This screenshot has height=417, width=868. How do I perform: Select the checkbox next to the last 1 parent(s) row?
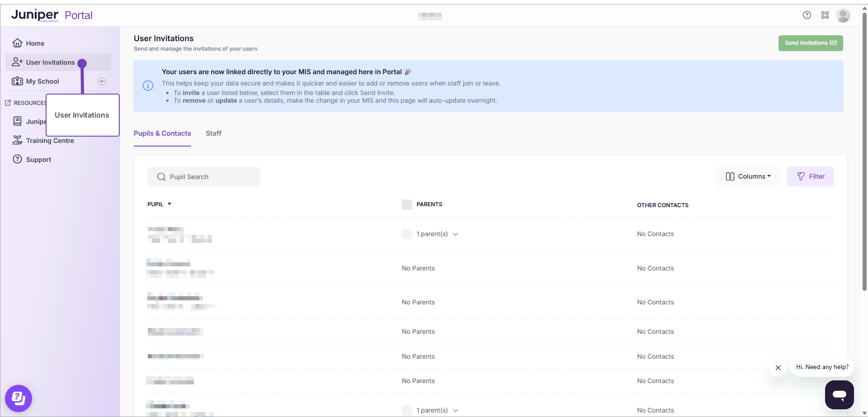click(407, 410)
